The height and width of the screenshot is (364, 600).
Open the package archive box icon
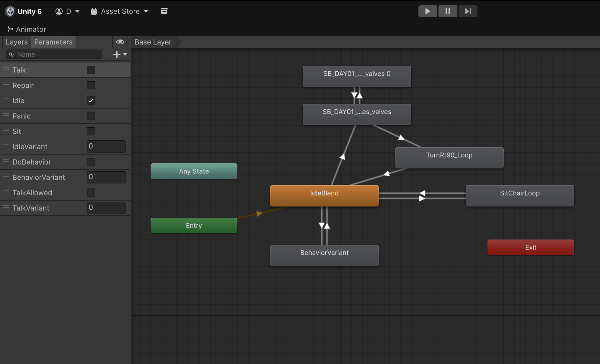(164, 11)
